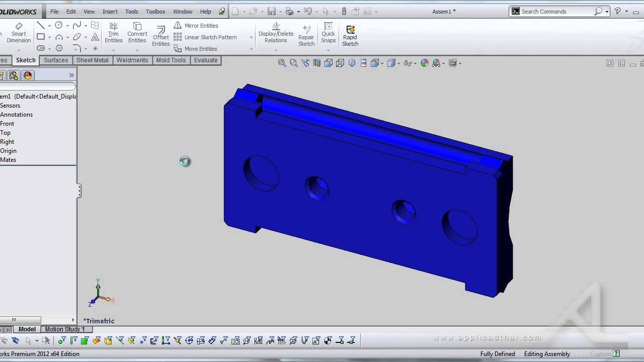644x362 pixels.
Task: Expand the Quick Snaps dropdown arrow
Action: click(328, 49)
